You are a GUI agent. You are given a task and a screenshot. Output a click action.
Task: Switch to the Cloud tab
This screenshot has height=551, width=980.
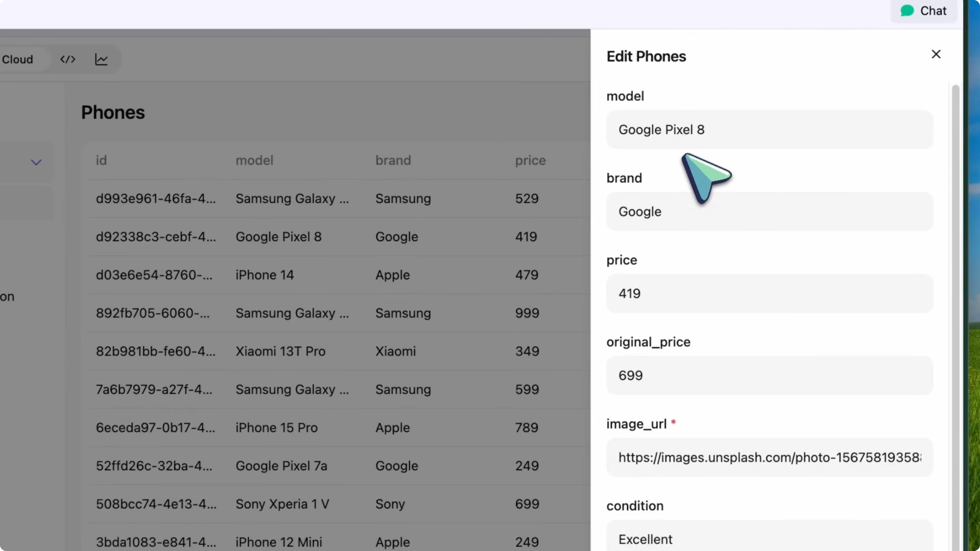[18, 59]
